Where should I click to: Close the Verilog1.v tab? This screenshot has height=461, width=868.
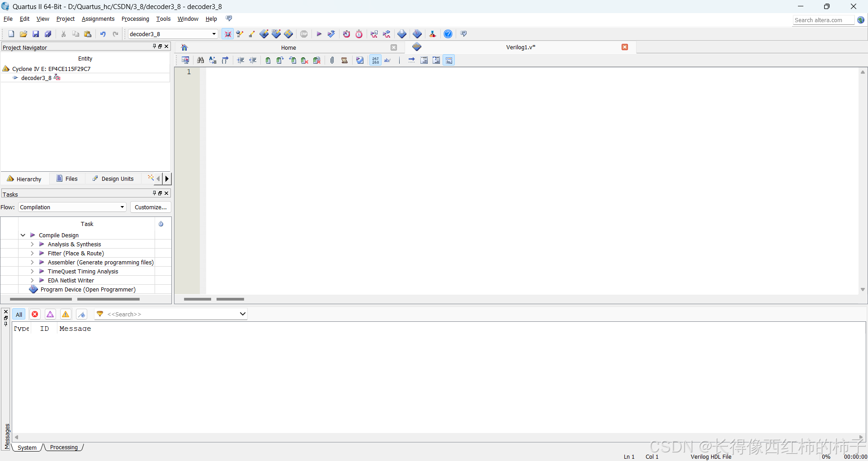click(625, 47)
